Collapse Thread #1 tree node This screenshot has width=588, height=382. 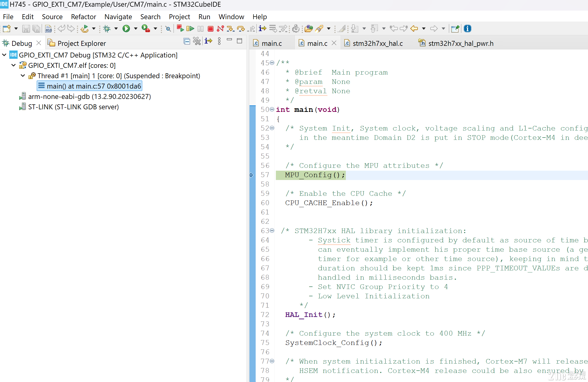click(x=23, y=76)
